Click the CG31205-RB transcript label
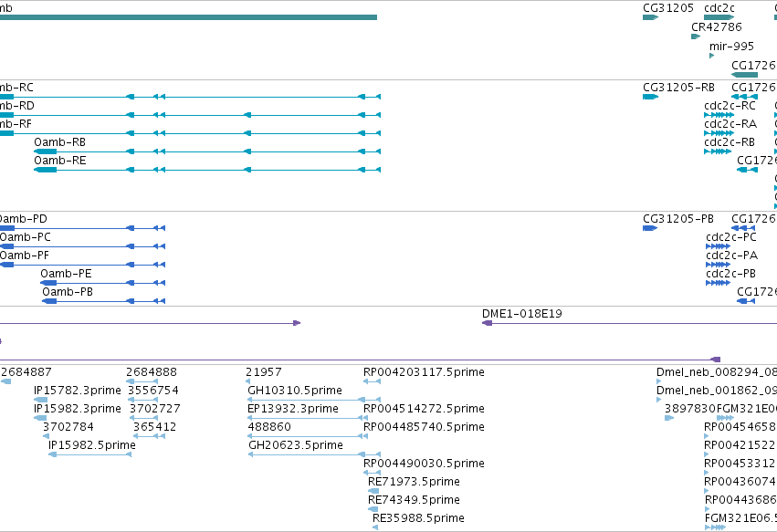777x532 pixels. (x=679, y=88)
